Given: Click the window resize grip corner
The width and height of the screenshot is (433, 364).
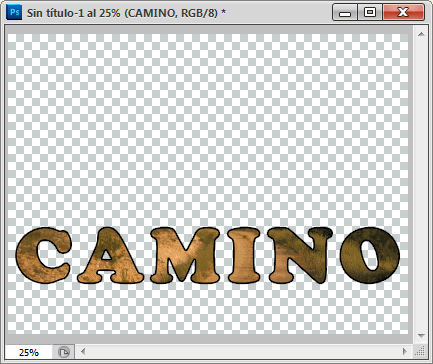Looking at the screenshot, I should (x=421, y=351).
